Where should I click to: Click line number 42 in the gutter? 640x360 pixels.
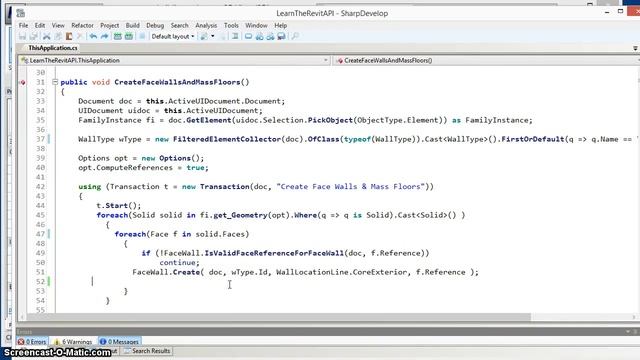click(40, 187)
